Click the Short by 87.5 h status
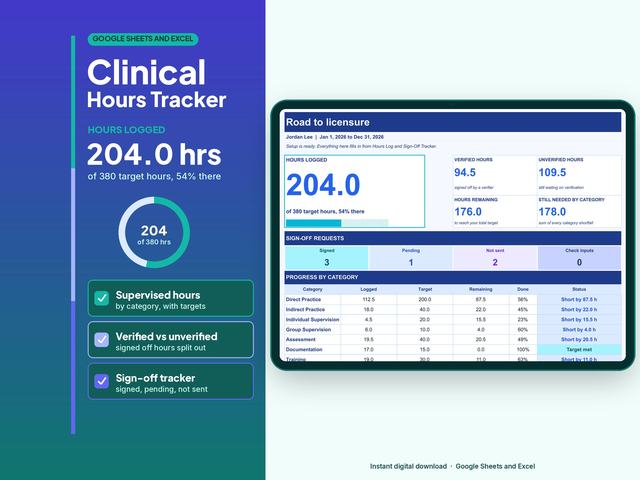 [x=579, y=299]
